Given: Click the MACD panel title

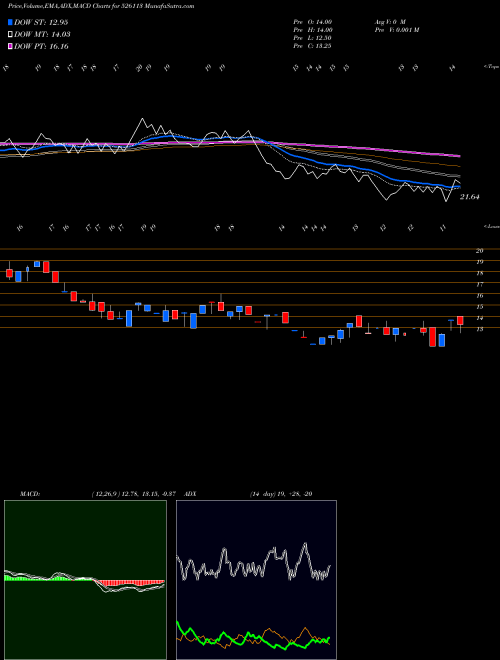Looking at the screenshot, I should [30, 494].
